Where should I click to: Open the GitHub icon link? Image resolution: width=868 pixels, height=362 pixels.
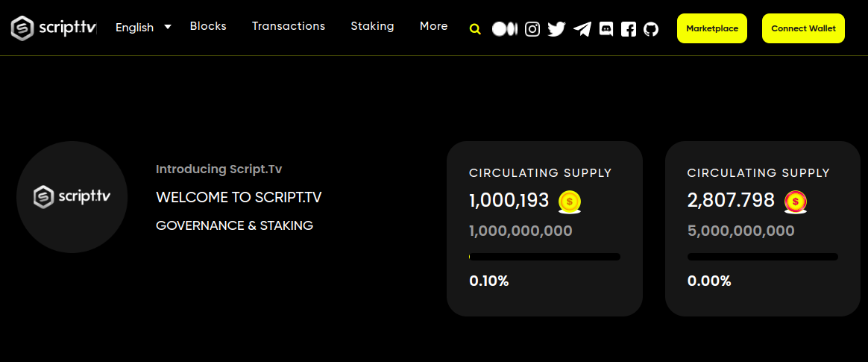[651, 29]
